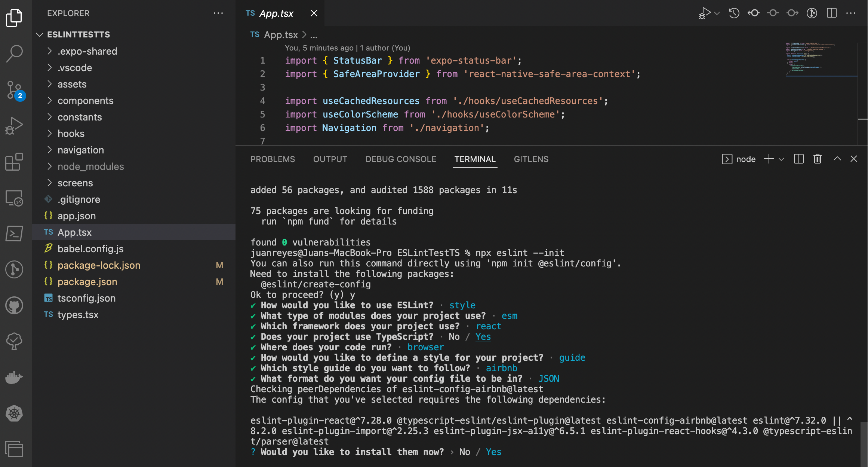Image resolution: width=868 pixels, height=467 pixels.
Task: Expand the screens folder
Action: pyautogui.click(x=134, y=183)
